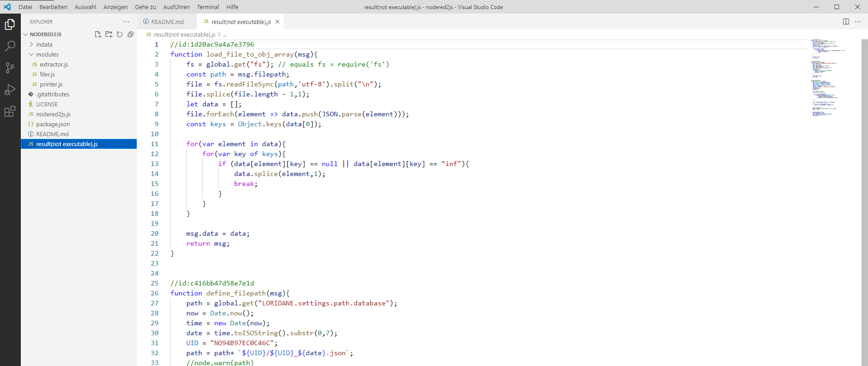Close the result(not executable).js tab
The width and height of the screenshot is (868, 366).
pyautogui.click(x=277, y=22)
